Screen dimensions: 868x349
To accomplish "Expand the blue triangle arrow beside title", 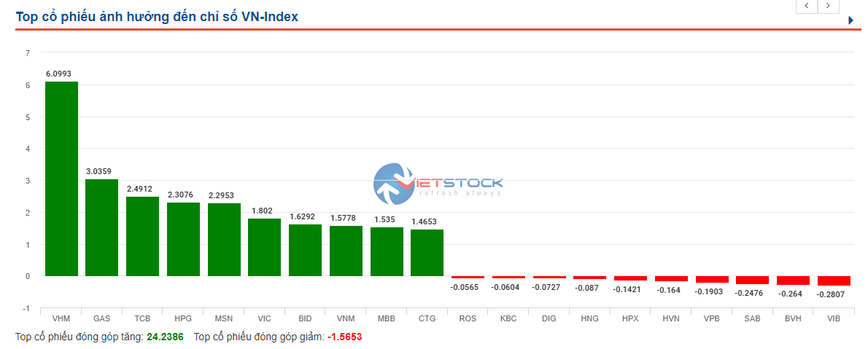I will [850, 20].
